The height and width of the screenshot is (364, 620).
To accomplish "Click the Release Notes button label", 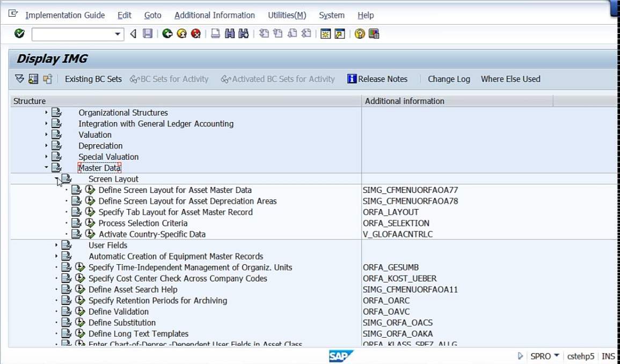I will pyautogui.click(x=383, y=79).
